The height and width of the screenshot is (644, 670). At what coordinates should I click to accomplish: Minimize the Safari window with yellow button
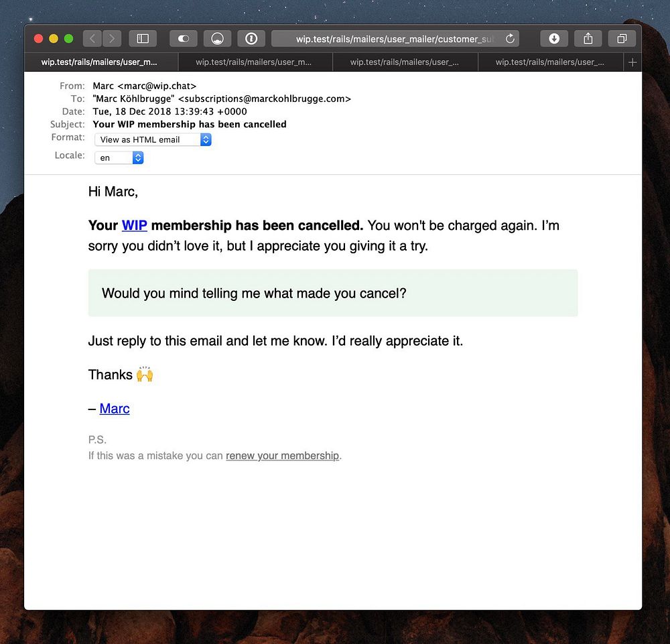point(54,39)
